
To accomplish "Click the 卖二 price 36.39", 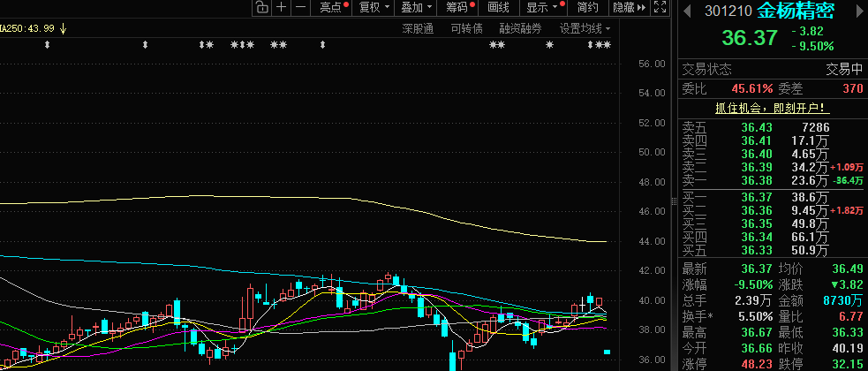I will [756, 167].
